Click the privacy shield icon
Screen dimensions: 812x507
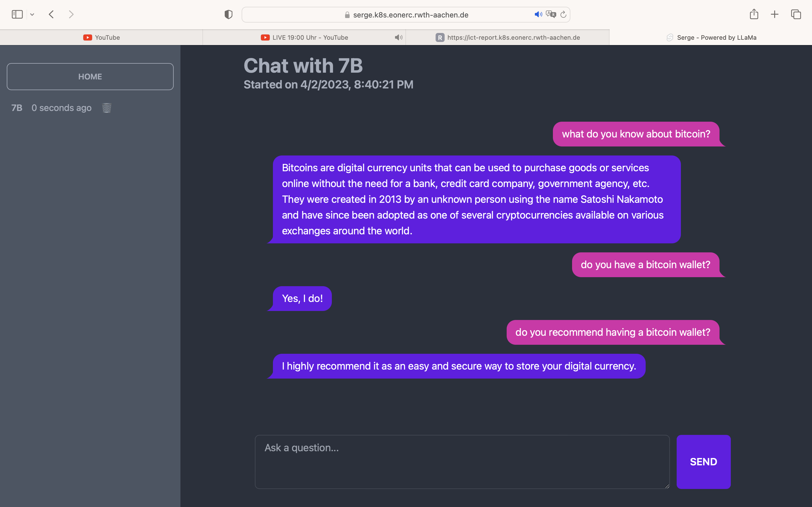228,14
